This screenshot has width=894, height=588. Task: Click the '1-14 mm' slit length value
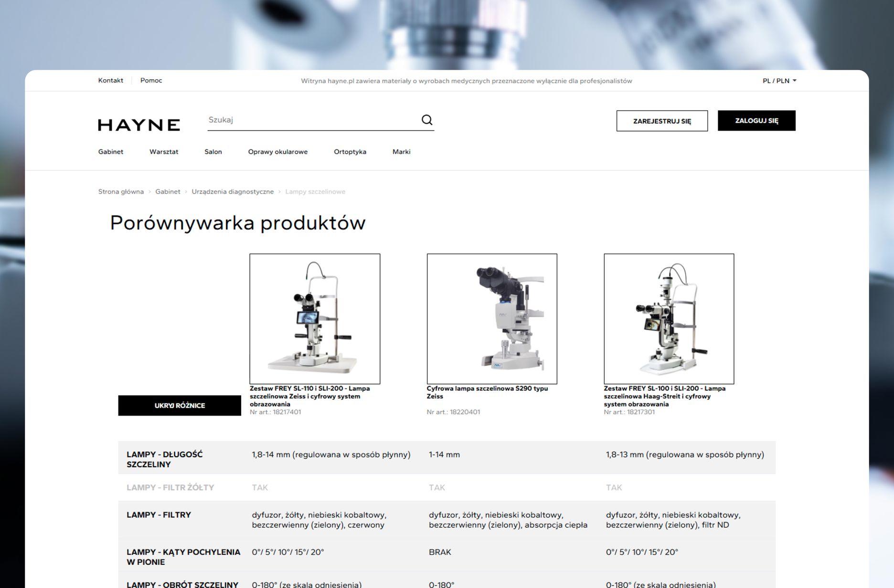[x=444, y=454]
